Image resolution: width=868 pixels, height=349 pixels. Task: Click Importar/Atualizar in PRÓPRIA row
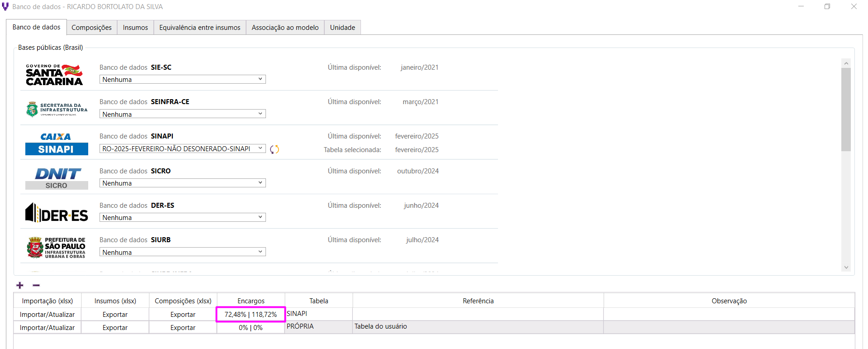pos(47,328)
